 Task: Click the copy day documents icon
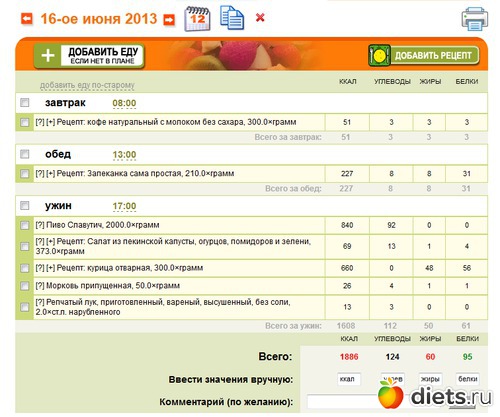pos(232,18)
